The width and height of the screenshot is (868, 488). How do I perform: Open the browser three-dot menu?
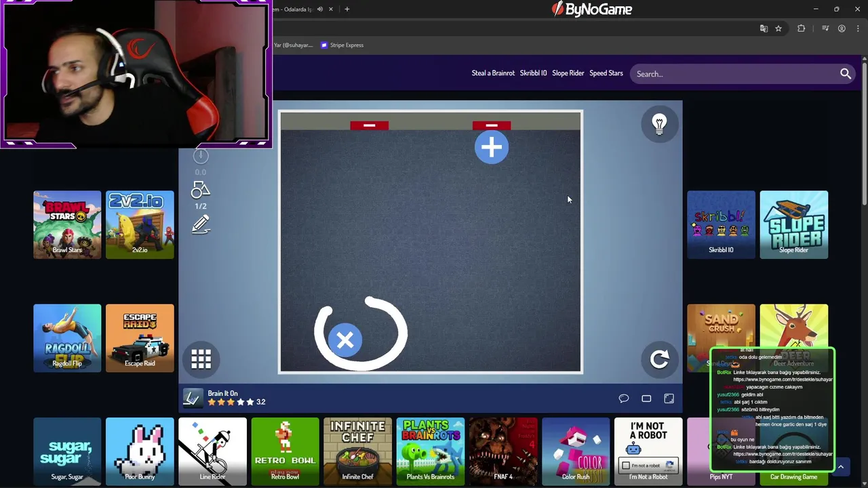(858, 28)
